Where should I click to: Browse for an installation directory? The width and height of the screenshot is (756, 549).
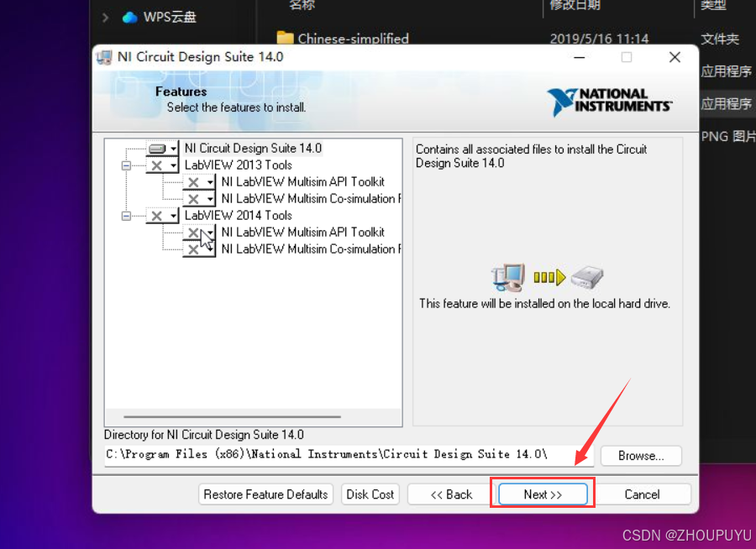click(641, 456)
